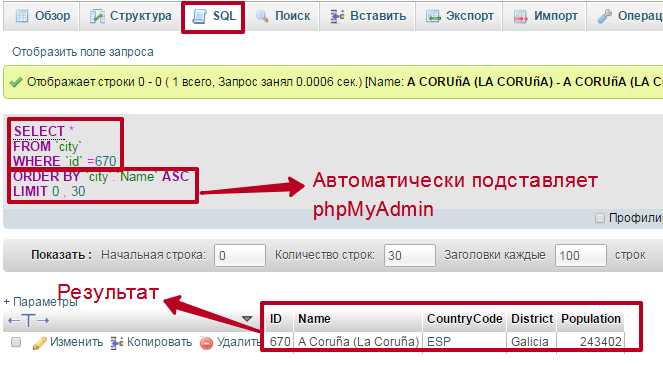
Task: Focus the Заголовки каждые input field
Action: point(581,255)
